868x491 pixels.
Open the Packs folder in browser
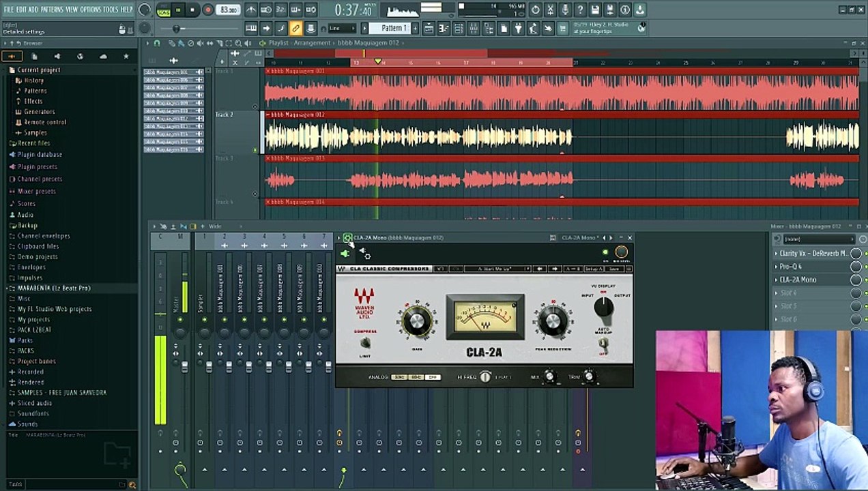pyautogui.click(x=25, y=340)
